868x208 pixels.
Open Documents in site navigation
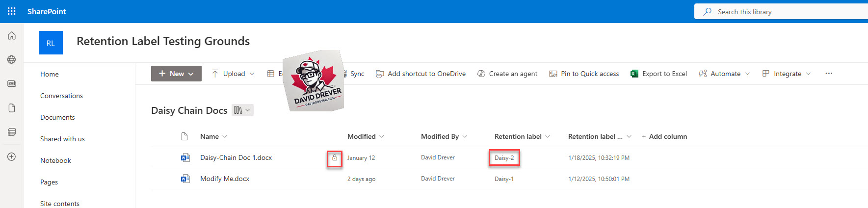click(x=57, y=117)
